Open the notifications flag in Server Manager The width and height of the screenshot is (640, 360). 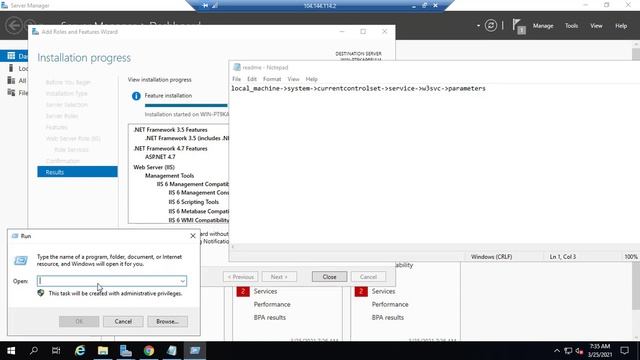(x=518, y=26)
